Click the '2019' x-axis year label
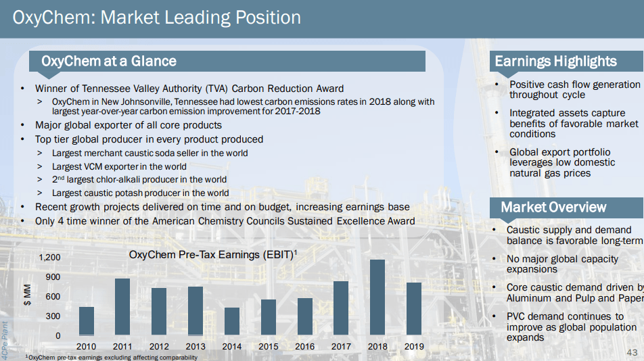This screenshot has height=361, width=644. pos(414,347)
